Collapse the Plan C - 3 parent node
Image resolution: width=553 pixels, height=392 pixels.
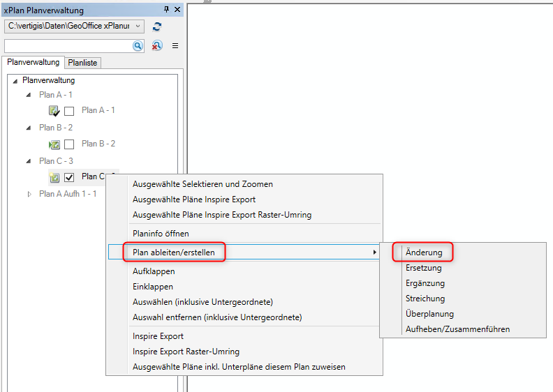point(29,161)
